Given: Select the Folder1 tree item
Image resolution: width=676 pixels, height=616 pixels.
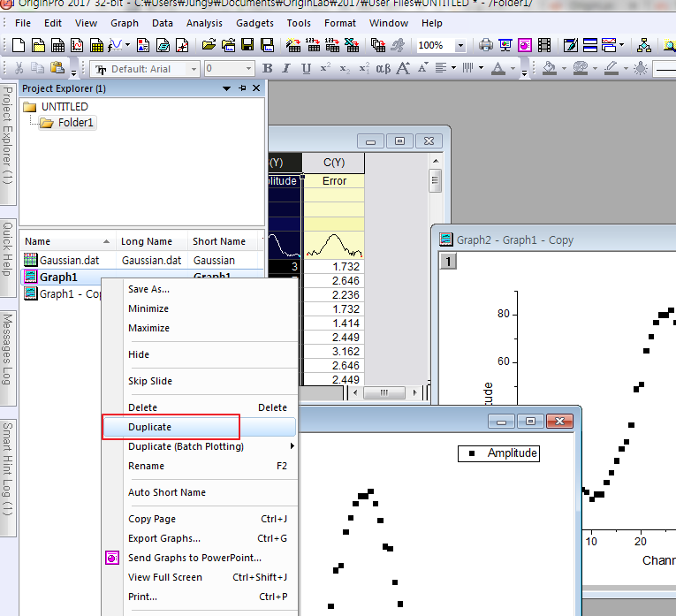Looking at the screenshot, I should [x=68, y=123].
